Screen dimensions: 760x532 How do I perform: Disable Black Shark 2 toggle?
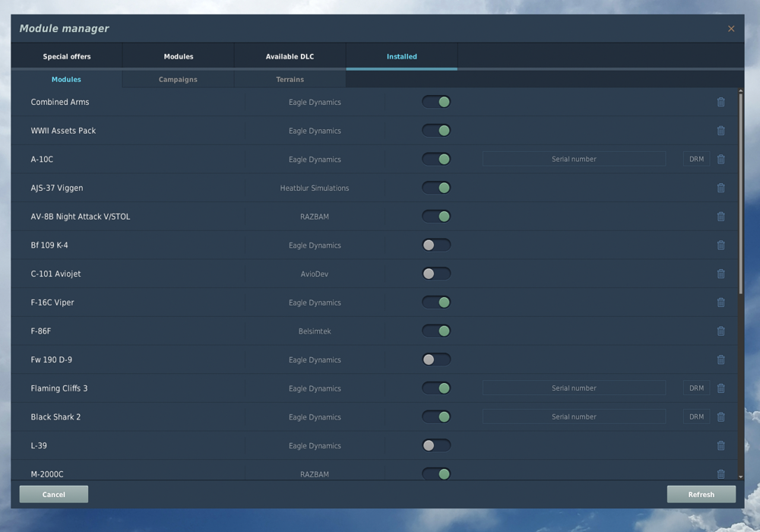(x=436, y=416)
